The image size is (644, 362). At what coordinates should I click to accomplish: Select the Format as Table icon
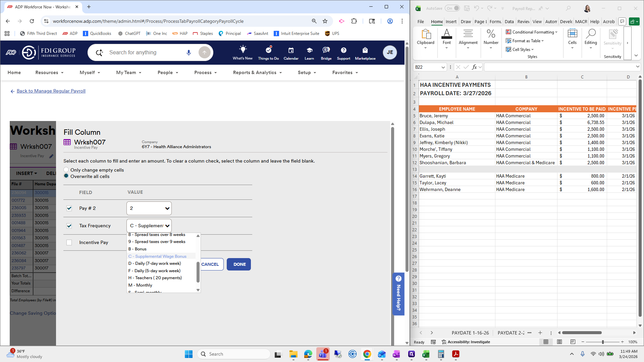(x=524, y=41)
